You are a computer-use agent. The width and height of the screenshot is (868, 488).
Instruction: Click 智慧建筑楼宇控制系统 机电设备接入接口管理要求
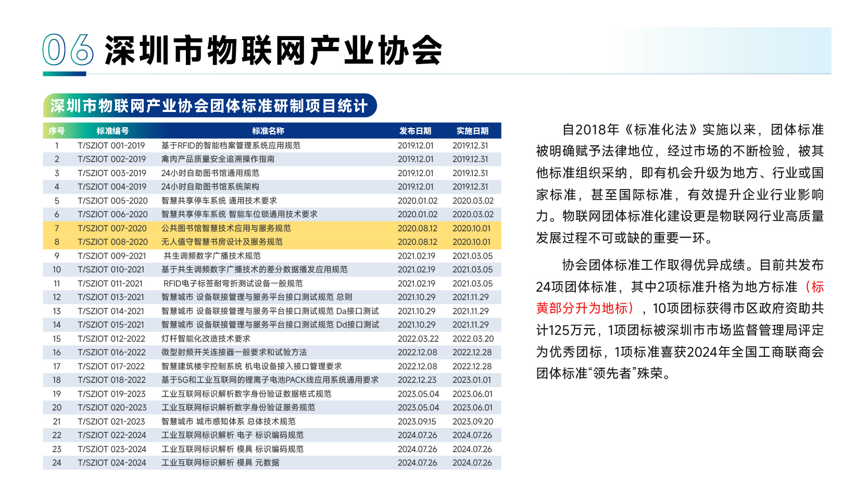click(251, 366)
